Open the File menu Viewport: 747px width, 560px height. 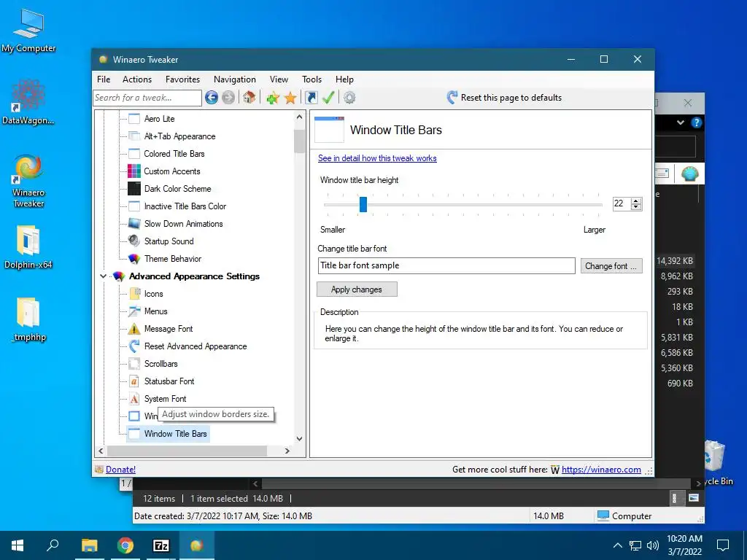click(x=104, y=79)
